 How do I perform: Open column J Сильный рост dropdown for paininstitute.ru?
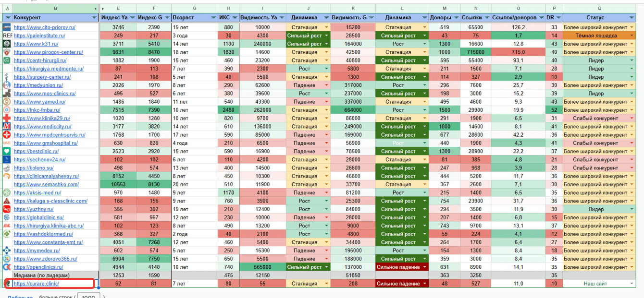pos(326,36)
